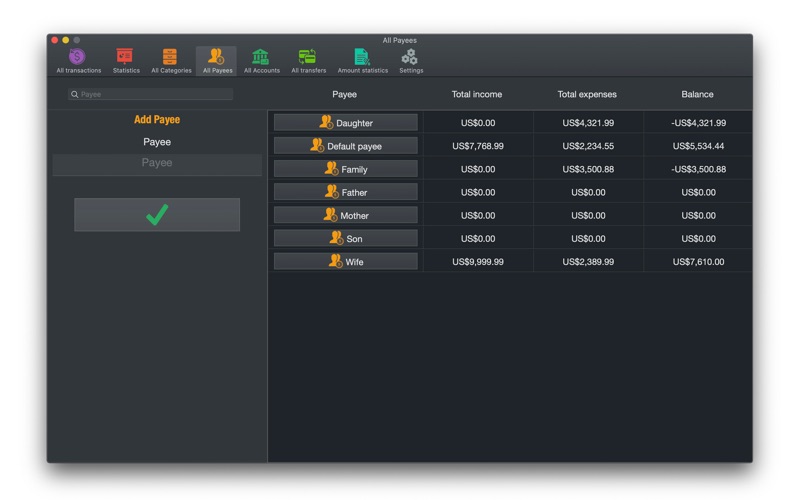This screenshot has height=500, width=800.
Task: Click the Add Payee heading
Action: [x=157, y=119]
